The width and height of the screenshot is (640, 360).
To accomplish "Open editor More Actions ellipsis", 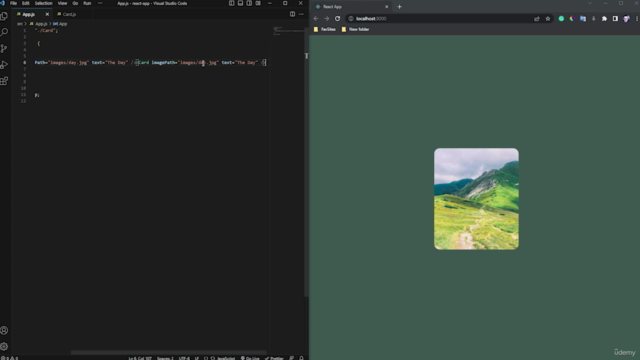I will (301, 14).
